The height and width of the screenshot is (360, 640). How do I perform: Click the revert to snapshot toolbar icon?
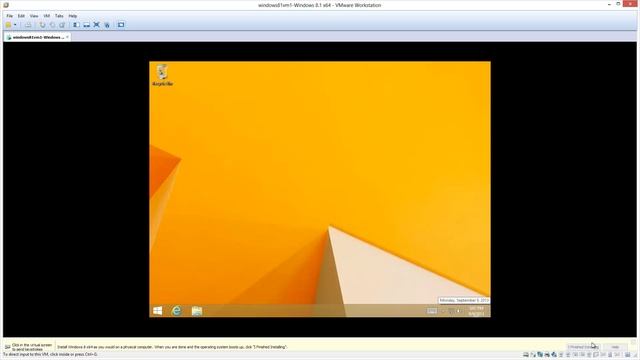[x=52, y=25]
